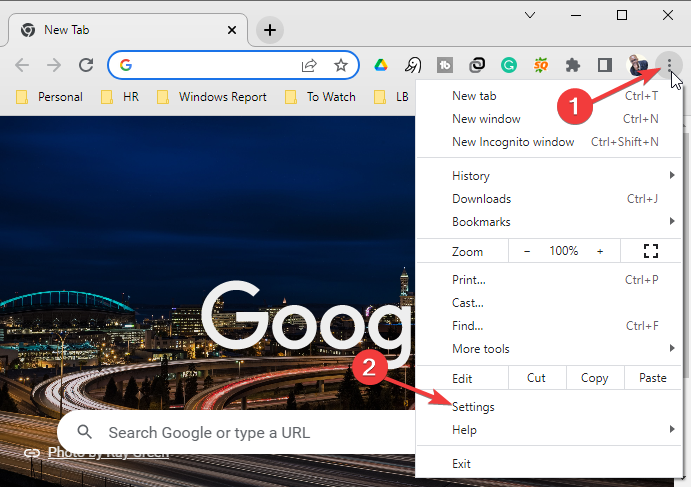
Task: Select the New Tab browser tab
Action: tap(128, 30)
